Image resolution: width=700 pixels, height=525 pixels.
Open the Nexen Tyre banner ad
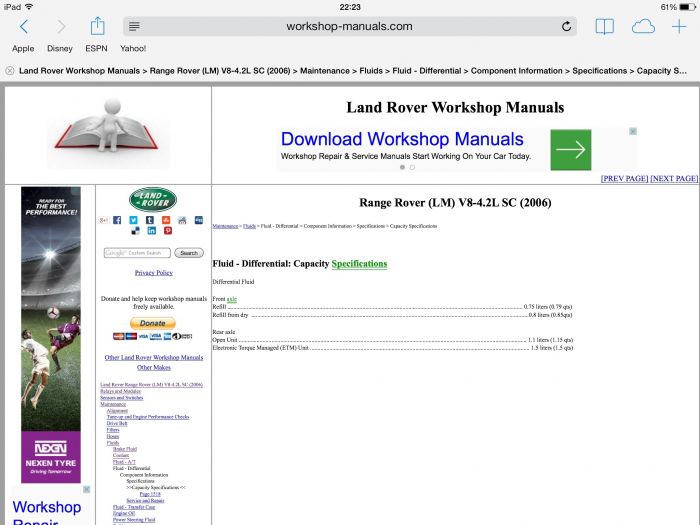51,335
